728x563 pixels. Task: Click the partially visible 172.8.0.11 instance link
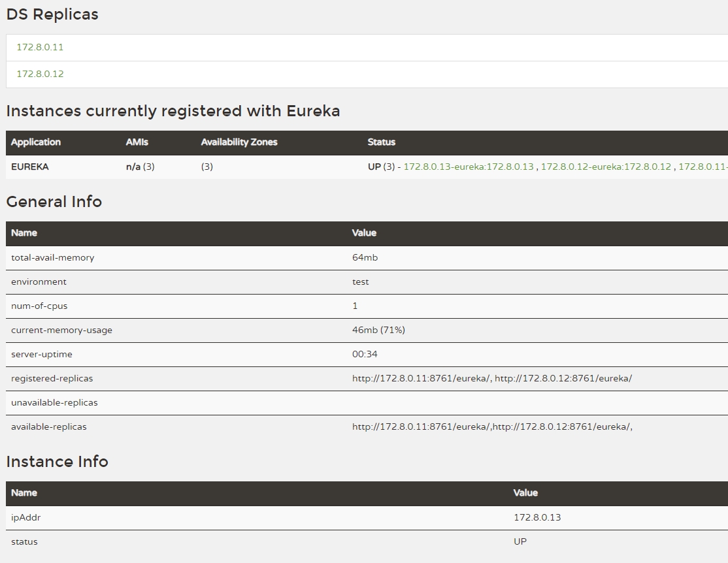703,167
